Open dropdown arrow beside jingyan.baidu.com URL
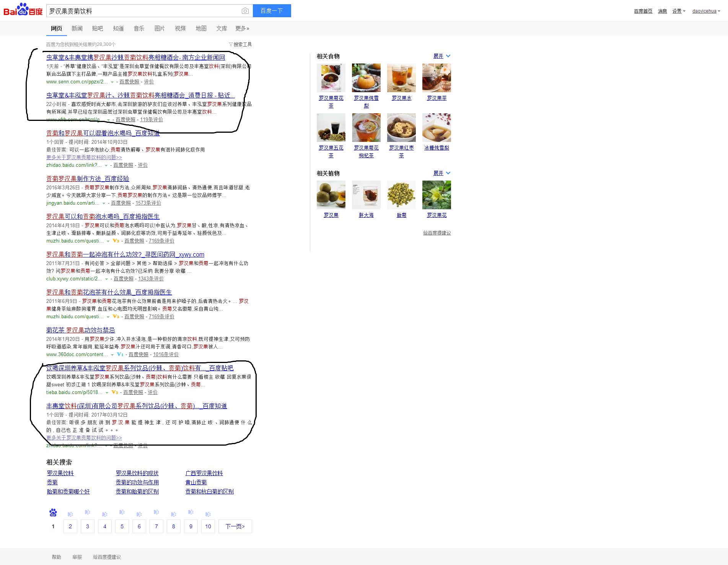This screenshot has width=728, height=565. 104,204
